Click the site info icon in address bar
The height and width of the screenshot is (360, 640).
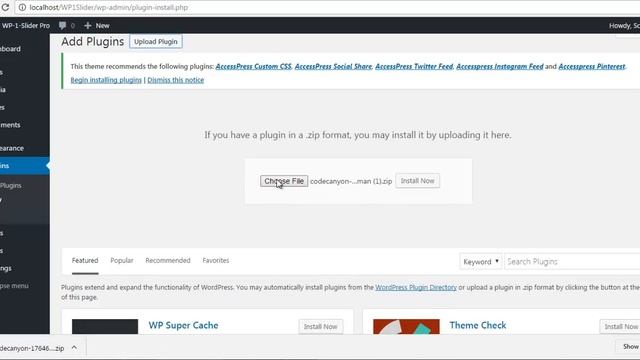point(22,7)
